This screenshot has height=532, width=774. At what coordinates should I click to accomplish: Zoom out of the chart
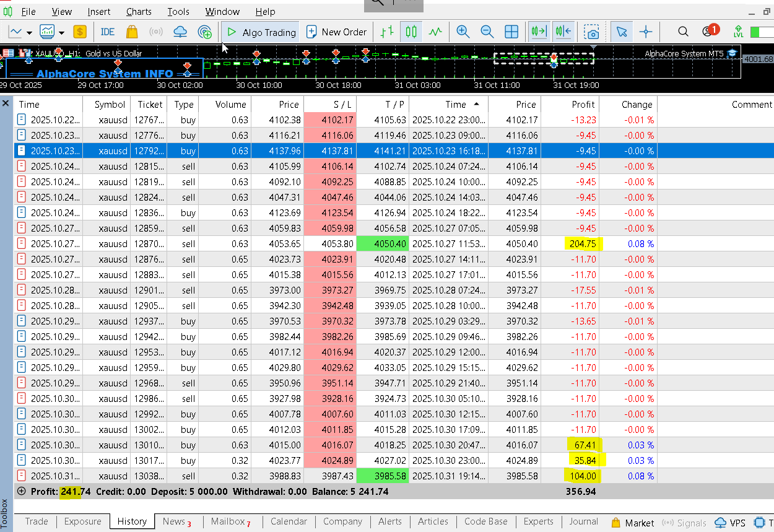pyautogui.click(x=487, y=32)
